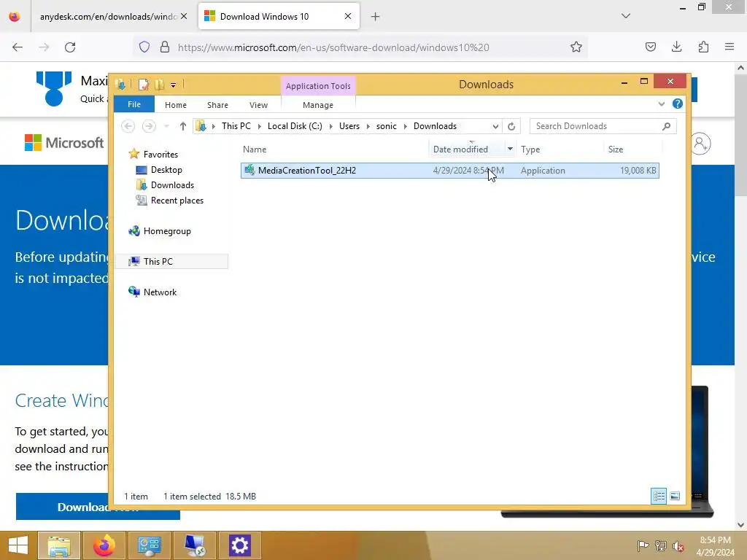
Task: Switch to the anydesk.com browser tab
Action: (x=107, y=16)
